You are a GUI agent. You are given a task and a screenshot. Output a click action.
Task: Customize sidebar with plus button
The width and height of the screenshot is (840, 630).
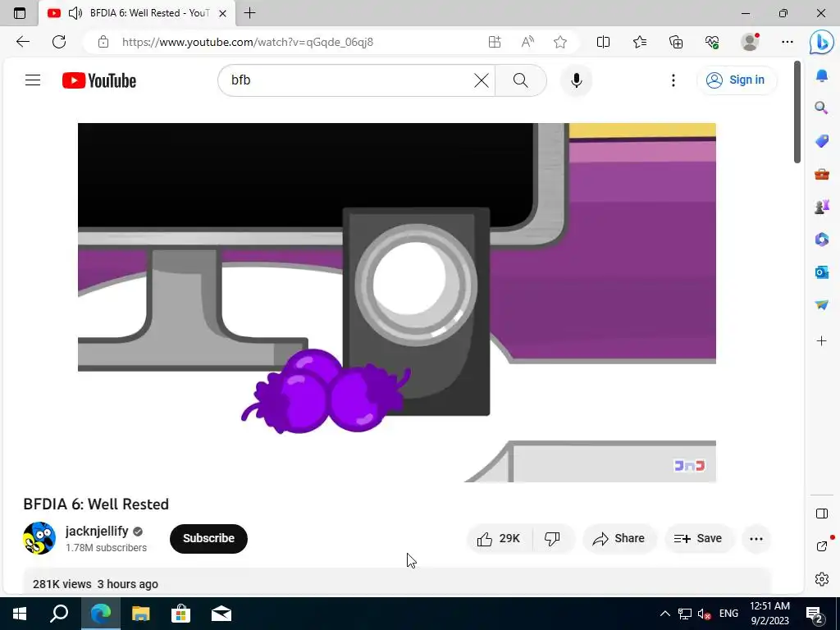tap(822, 340)
